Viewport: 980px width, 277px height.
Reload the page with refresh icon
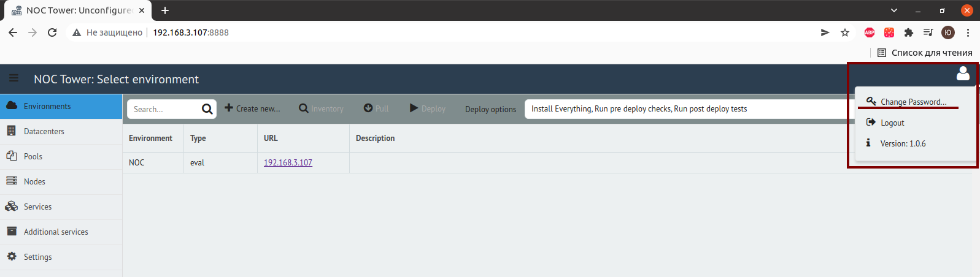pyautogui.click(x=52, y=32)
